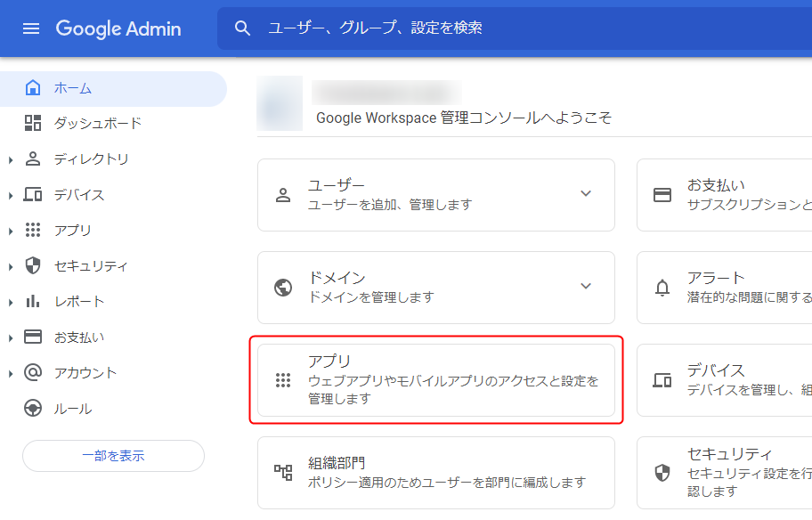Open the お支払い card on the right
The width and height of the screenshot is (812, 520).
click(x=716, y=185)
